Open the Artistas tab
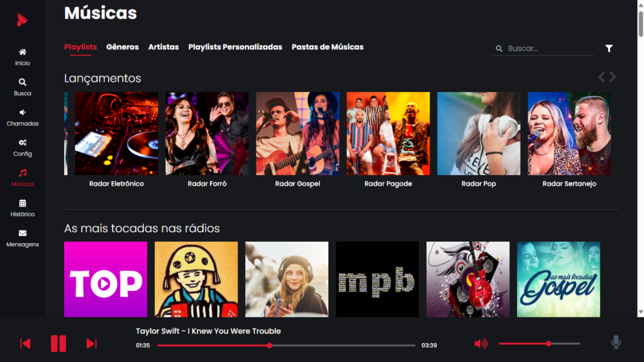The height and width of the screenshot is (362, 644). pyautogui.click(x=164, y=47)
